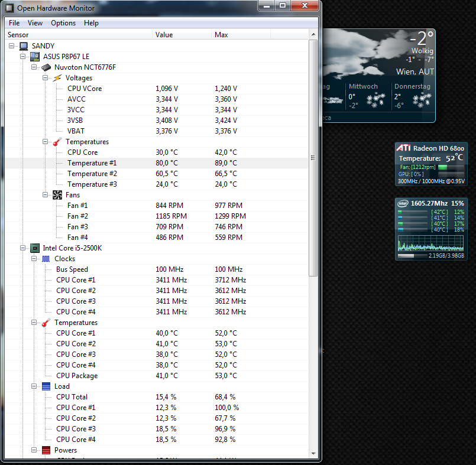Collapse the Load group
476x465 pixels.
tap(34, 386)
